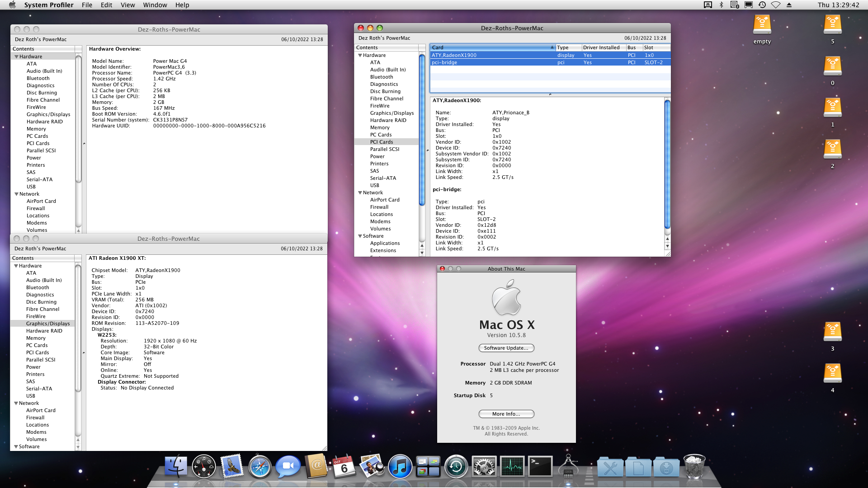Image resolution: width=868 pixels, height=488 pixels.
Task: Click the Software Update button
Action: [506, 348]
